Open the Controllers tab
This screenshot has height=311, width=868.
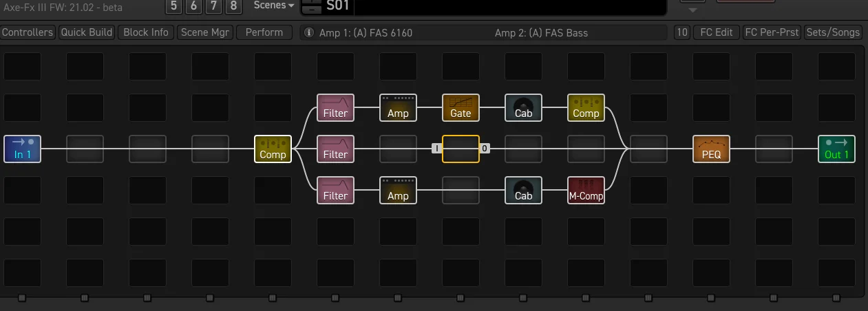(28, 32)
